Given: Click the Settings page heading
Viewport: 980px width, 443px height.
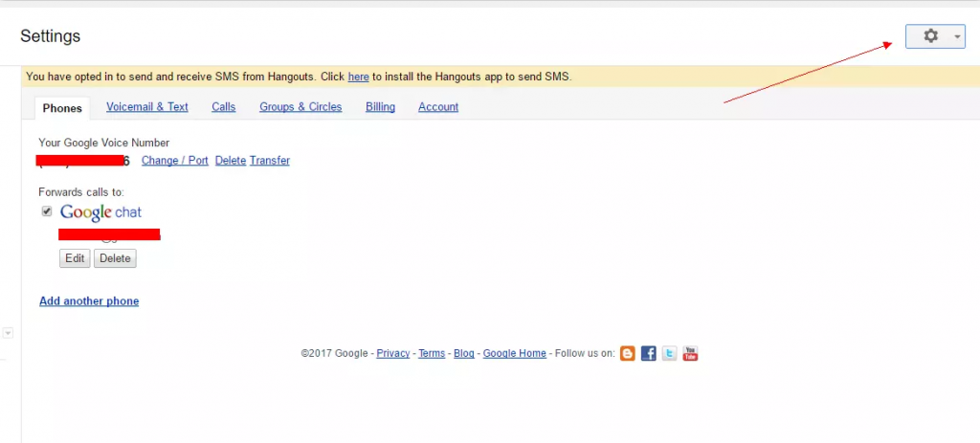Looking at the screenshot, I should [51, 36].
